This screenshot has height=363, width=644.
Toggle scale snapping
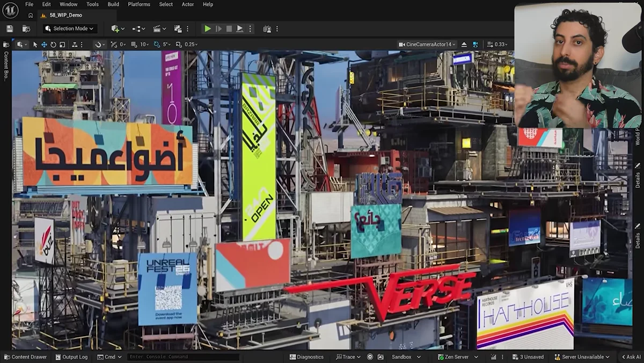point(180,44)
